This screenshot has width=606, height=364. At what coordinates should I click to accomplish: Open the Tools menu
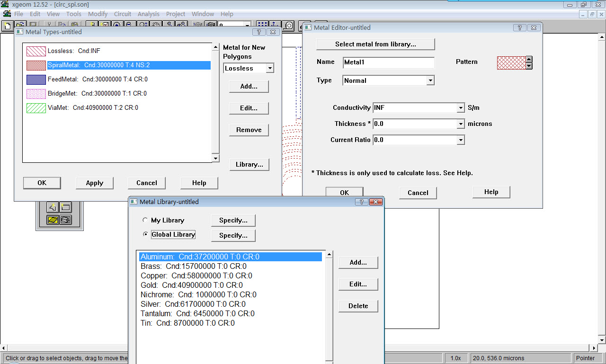(x=73, y=14)
